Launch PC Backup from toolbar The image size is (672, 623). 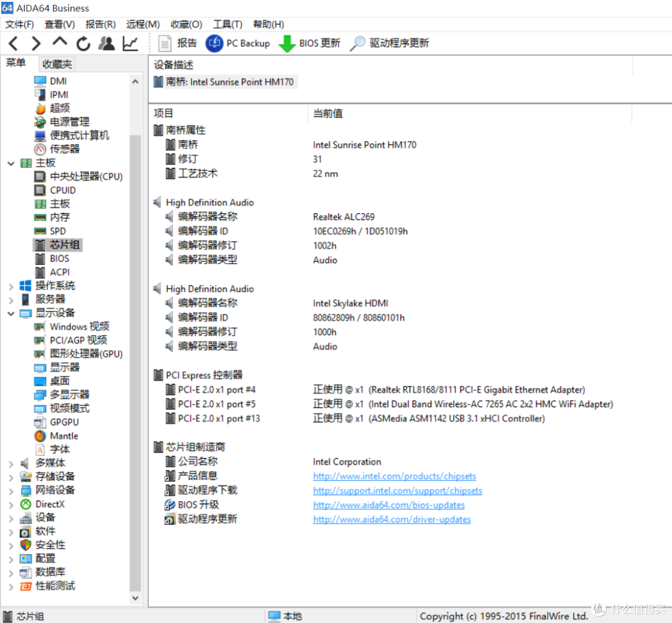238,44
